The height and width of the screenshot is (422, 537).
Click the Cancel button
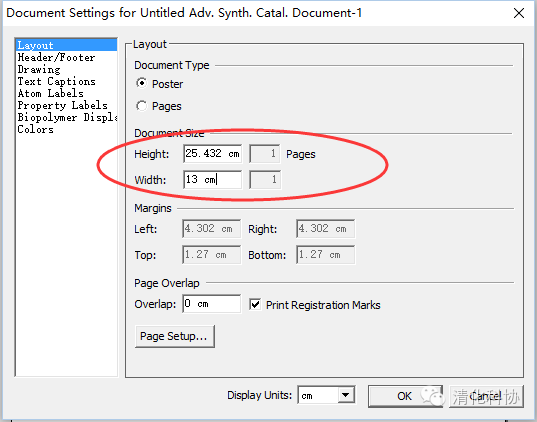coord(486,396)
